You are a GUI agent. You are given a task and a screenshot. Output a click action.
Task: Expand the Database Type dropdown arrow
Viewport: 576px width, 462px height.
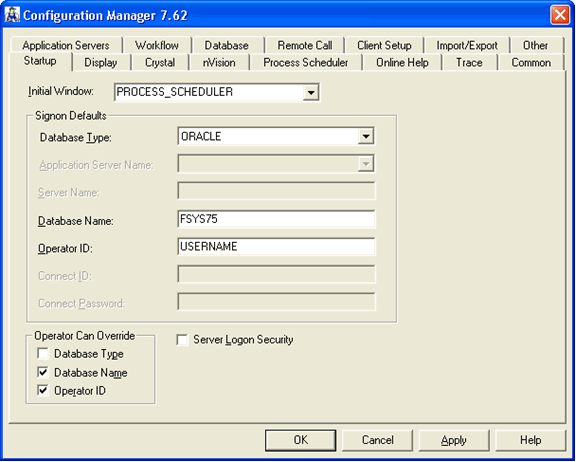tap(366, 137)
